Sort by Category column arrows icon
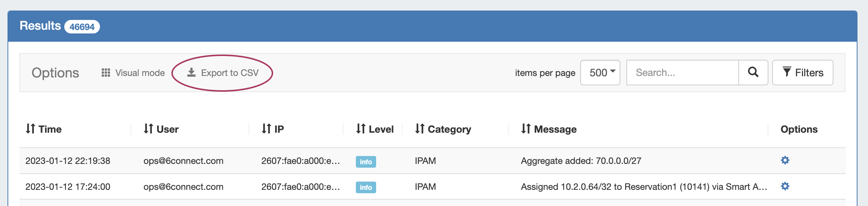 [420, 129]
